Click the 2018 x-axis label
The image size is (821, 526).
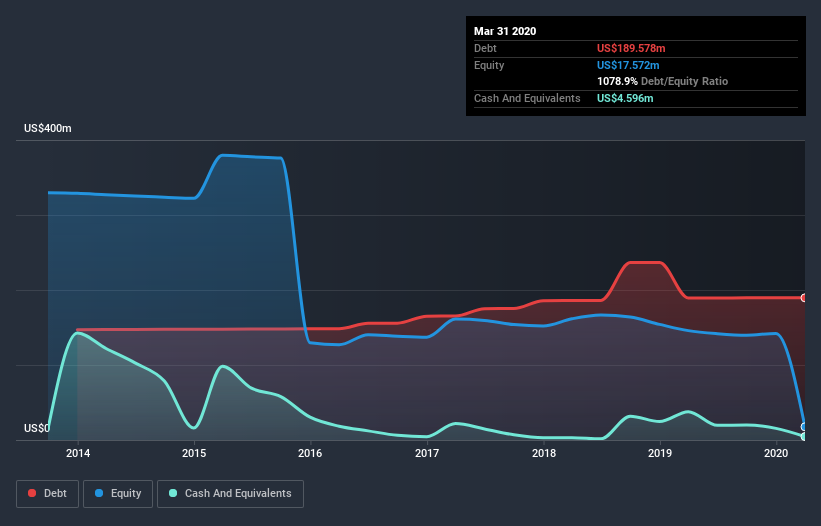point(543,453)
